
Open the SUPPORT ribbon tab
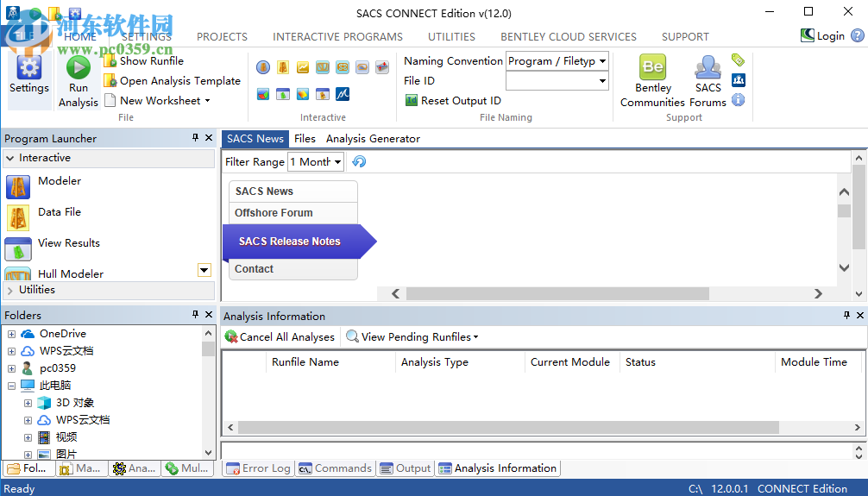[685, 37]
